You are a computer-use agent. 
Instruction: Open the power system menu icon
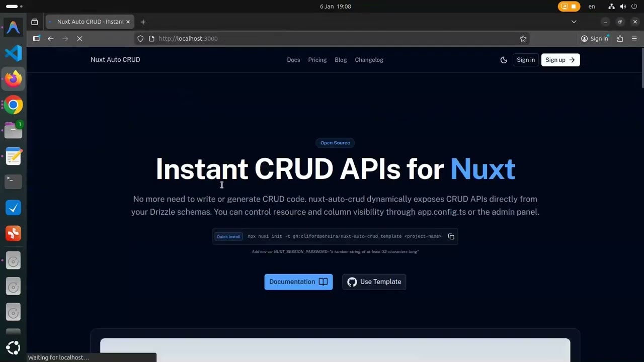[x=634, y=7]
